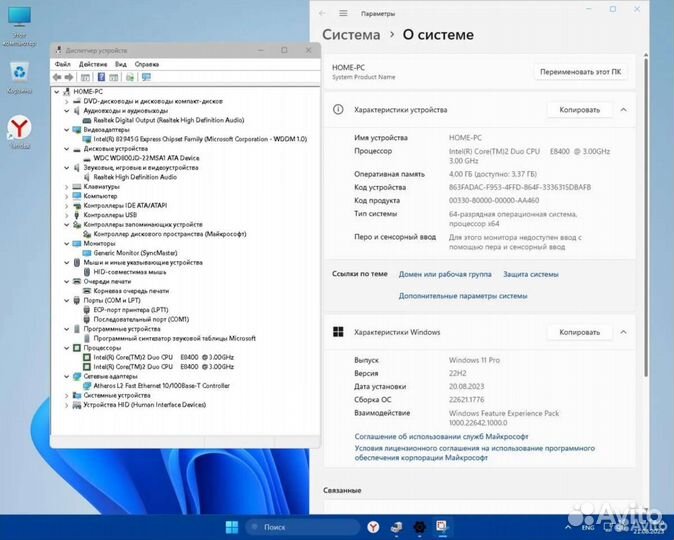
Task: Click the Поиск box on taskbar
Action: click(x=303, y=527)
